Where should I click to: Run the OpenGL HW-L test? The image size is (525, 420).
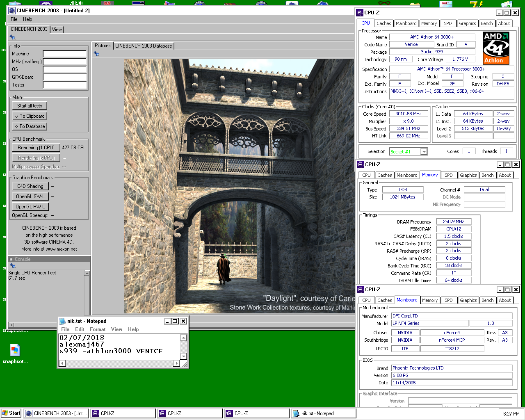point(30,207)
